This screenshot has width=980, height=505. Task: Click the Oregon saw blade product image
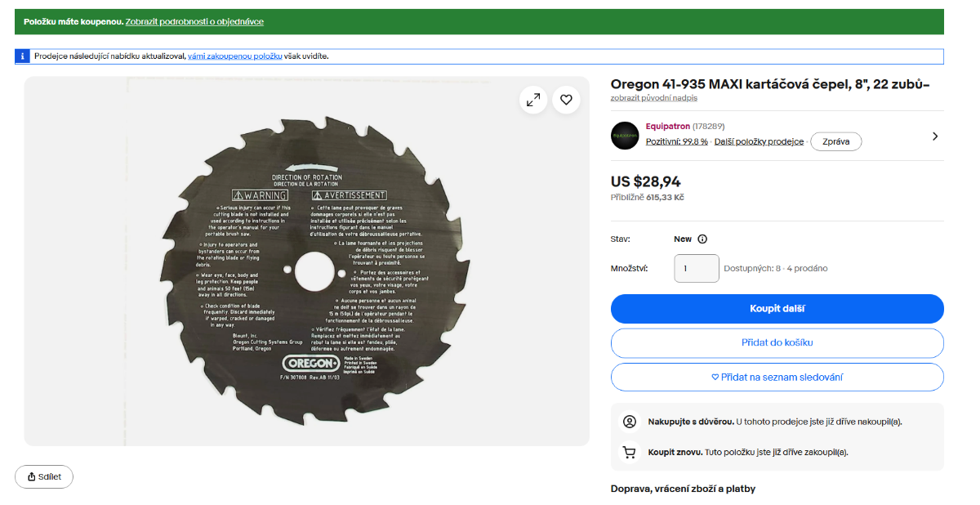pyautogui.click(x=306, y=261)
